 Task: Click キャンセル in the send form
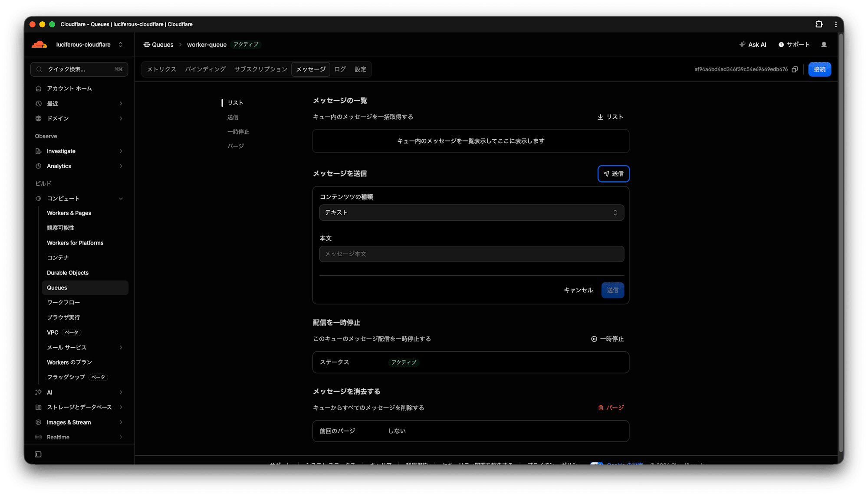[578, 290]
